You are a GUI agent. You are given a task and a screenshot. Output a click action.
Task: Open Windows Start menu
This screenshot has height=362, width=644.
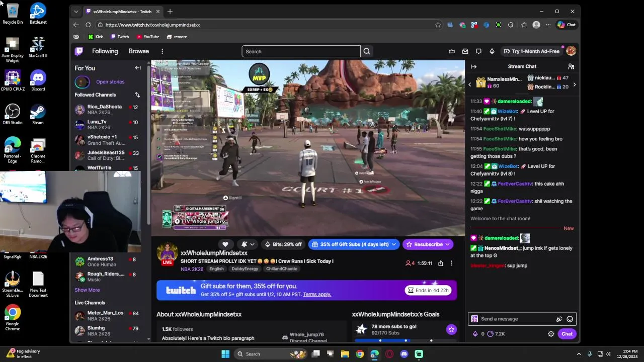[x=225, y=354]
